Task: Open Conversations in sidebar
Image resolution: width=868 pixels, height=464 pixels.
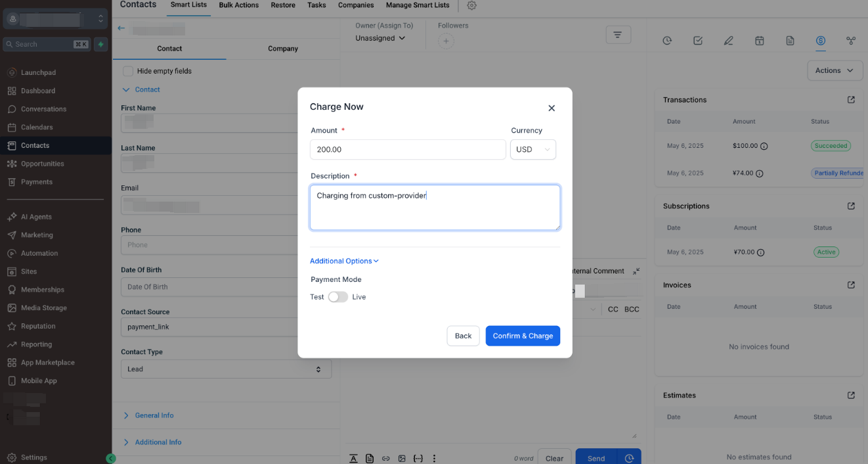Action: tap(43, 109)
